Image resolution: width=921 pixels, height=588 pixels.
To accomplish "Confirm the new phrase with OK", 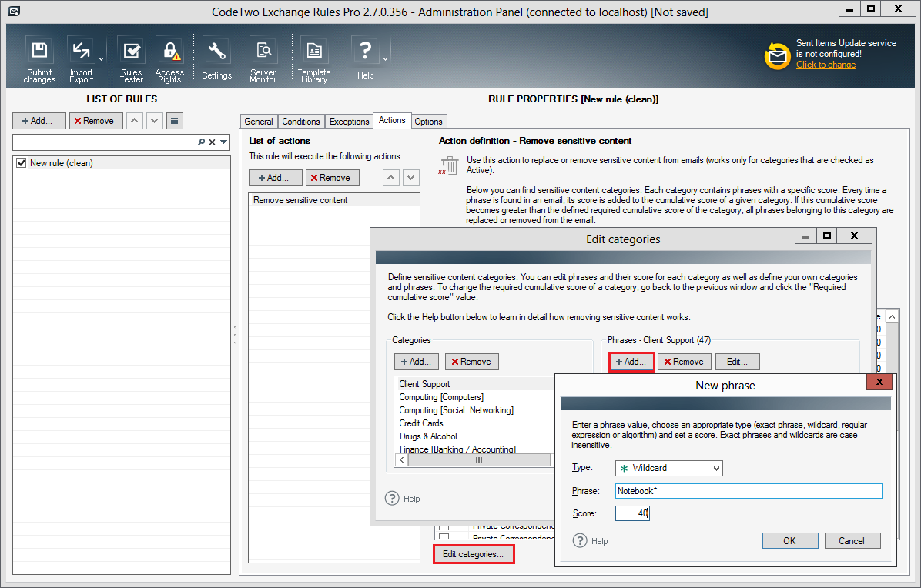I will coord(790,540).
